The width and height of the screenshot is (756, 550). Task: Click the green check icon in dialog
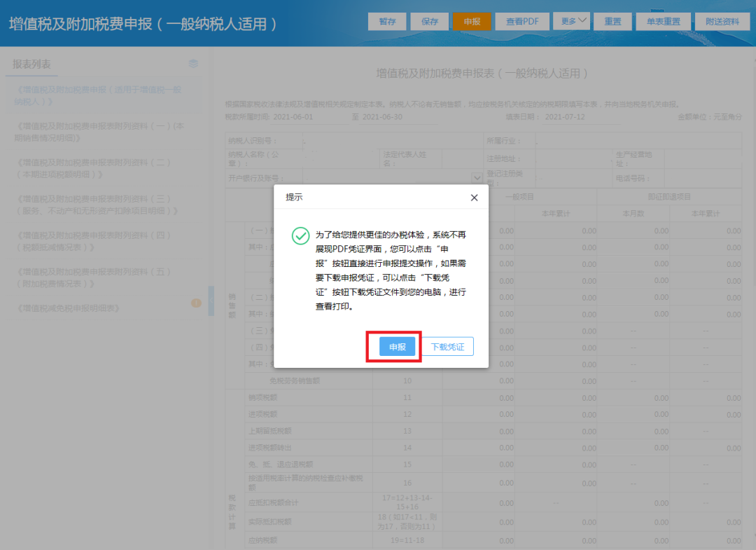pos(300,236)
